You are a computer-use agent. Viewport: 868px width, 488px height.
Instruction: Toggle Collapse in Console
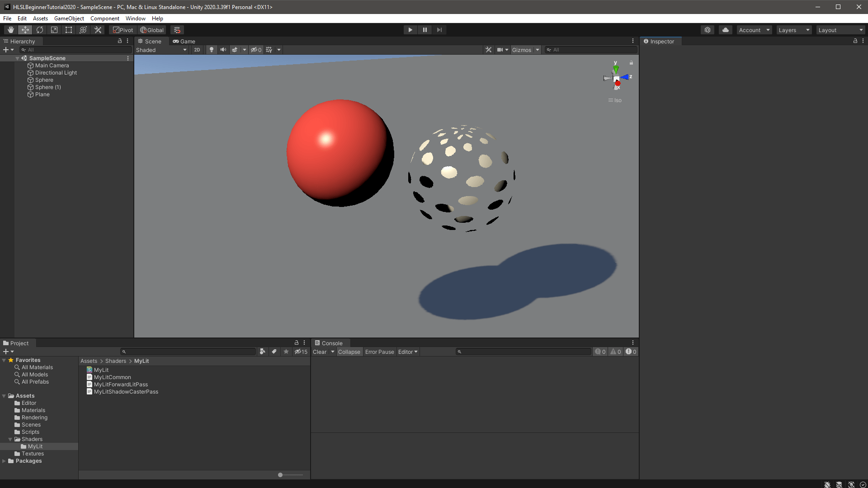(x=349, y=352)
